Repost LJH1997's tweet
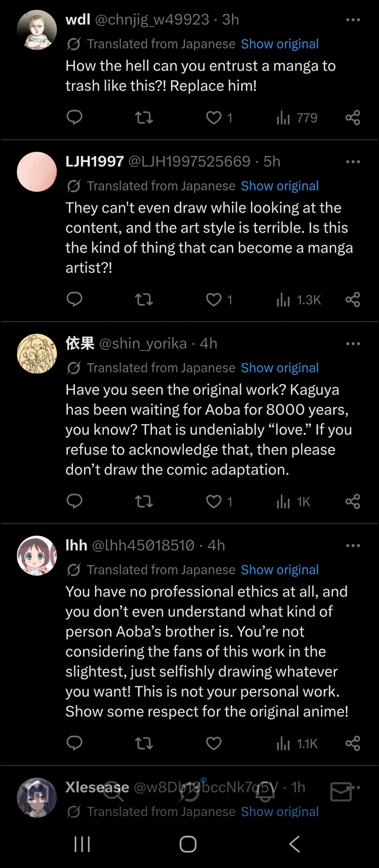The height and width of the screenshot is (868, 379). (144, 300)
